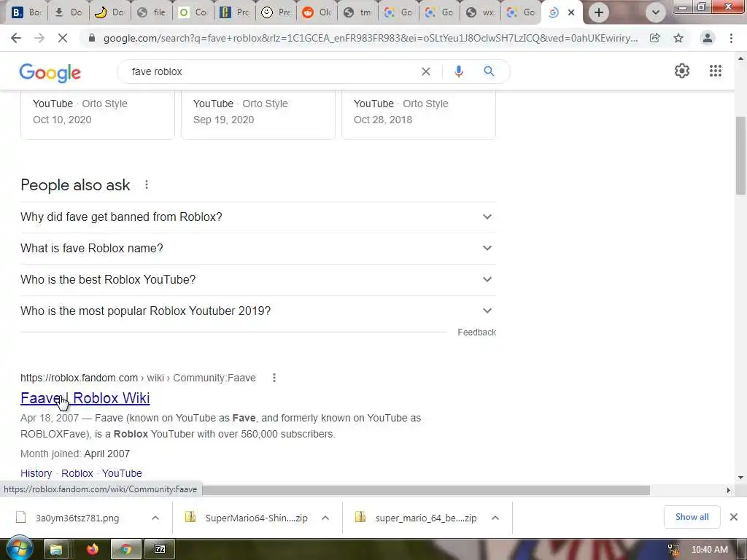Open downloaded 3a0ym36tsz781.png file
Image resolution: width=747 pixels, height=560 pixels.
pos(77,518)
